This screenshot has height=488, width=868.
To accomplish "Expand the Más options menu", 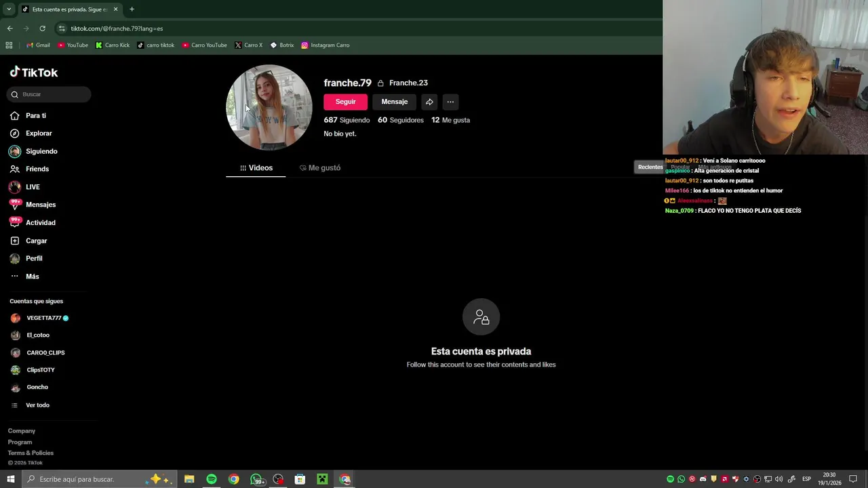I will (24, 277).
